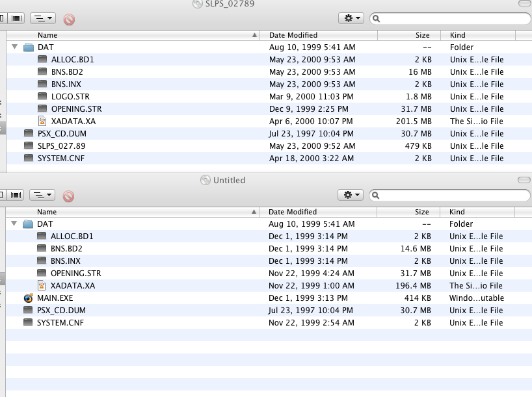Image resolution: width=532 pixels, height=397 pixels.
Task: Sort by Size column in Untitled window
Action: [422, 212]
